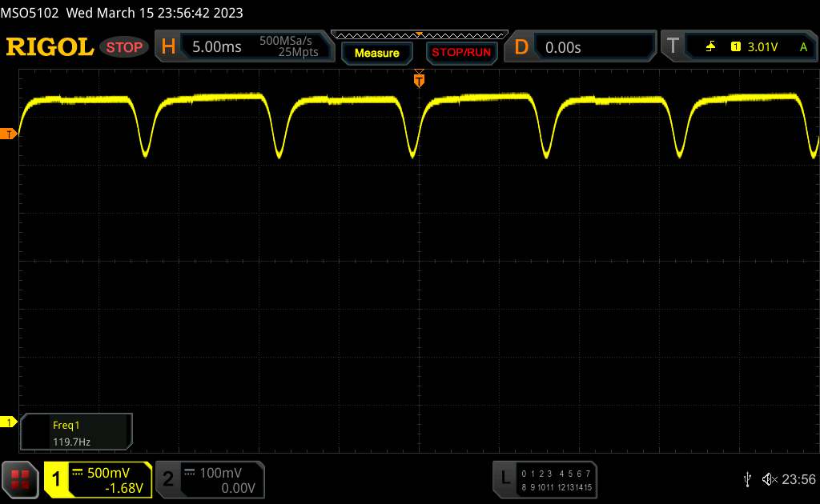Click the channel 1 DC coupling icon
Screen dimensions: 820x504
tap(78, 473)
